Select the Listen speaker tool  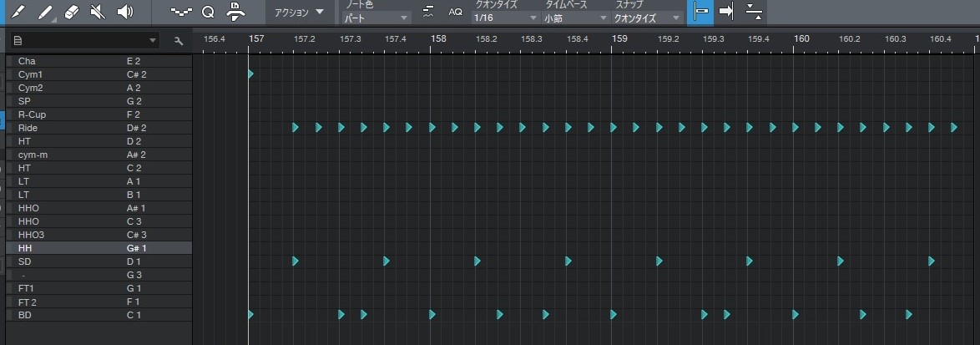(x=125, y=12)
